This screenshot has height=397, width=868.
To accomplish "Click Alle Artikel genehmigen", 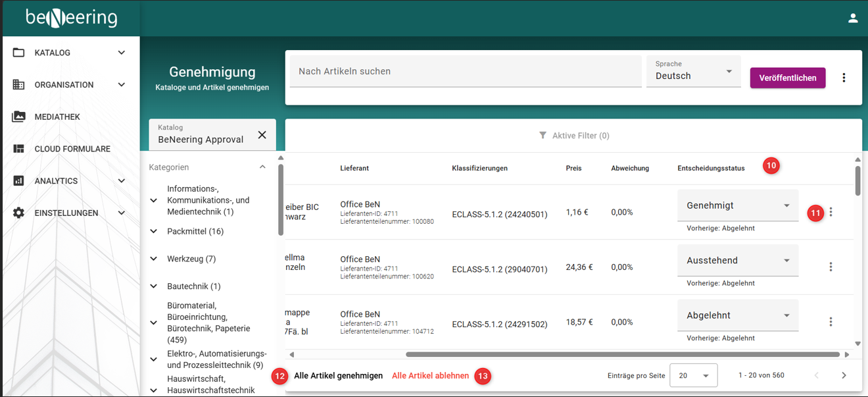I will pyautogui.click(x=338, y=376).
